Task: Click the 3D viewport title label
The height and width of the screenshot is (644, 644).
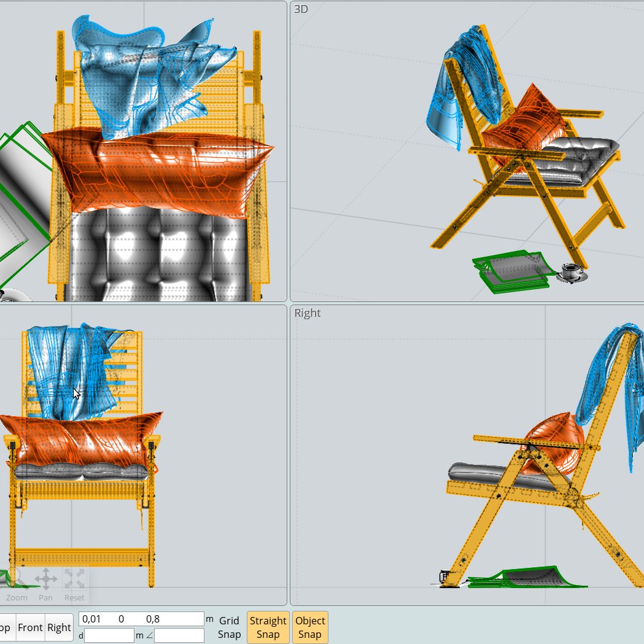Action: click(300, 9)
